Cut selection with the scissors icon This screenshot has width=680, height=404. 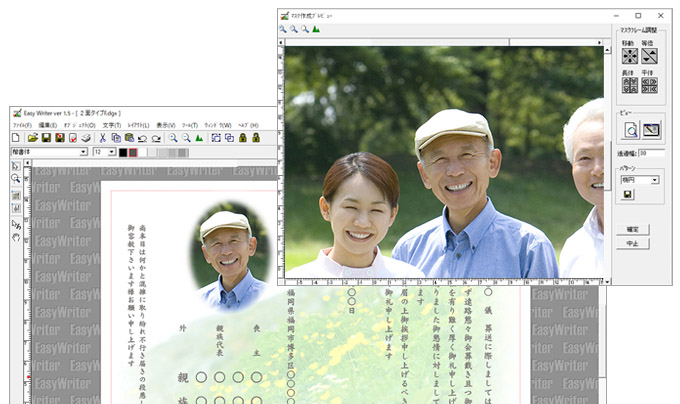pyautogui.click(x=102, y=138)
